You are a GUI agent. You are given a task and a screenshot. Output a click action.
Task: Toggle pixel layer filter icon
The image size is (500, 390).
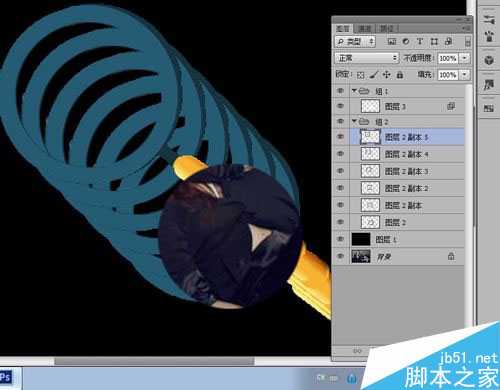tap(392, 42)
